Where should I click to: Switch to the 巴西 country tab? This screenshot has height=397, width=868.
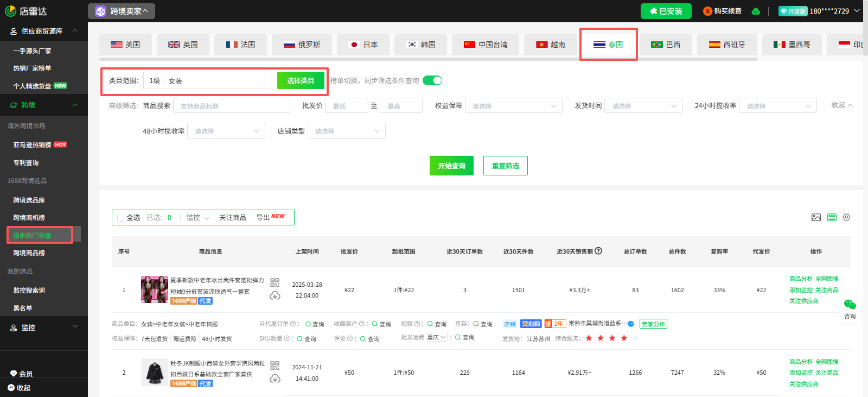(666, 45)
